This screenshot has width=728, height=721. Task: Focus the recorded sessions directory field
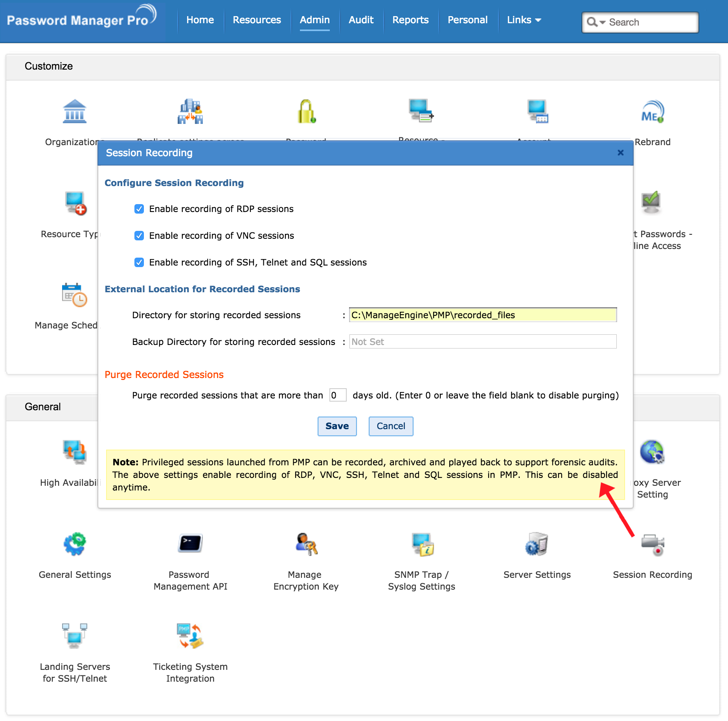coord(483,315)
